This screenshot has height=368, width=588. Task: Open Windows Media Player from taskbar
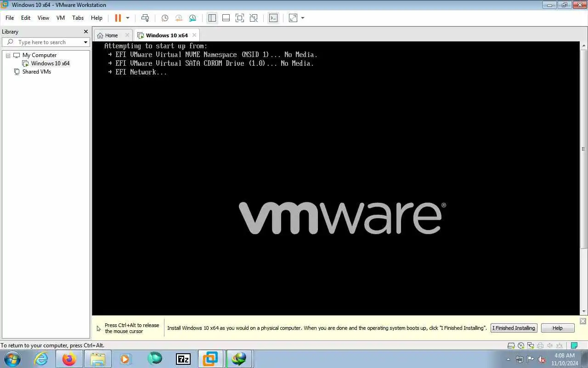click(126, 359)
